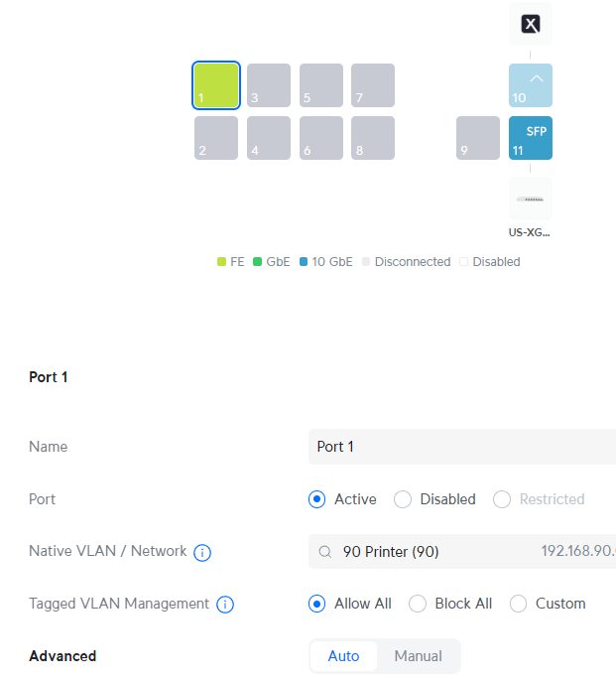Choose the Block All tagged VLAN option
The height and width of the screenshot is (683, 616).
point(418,604)
